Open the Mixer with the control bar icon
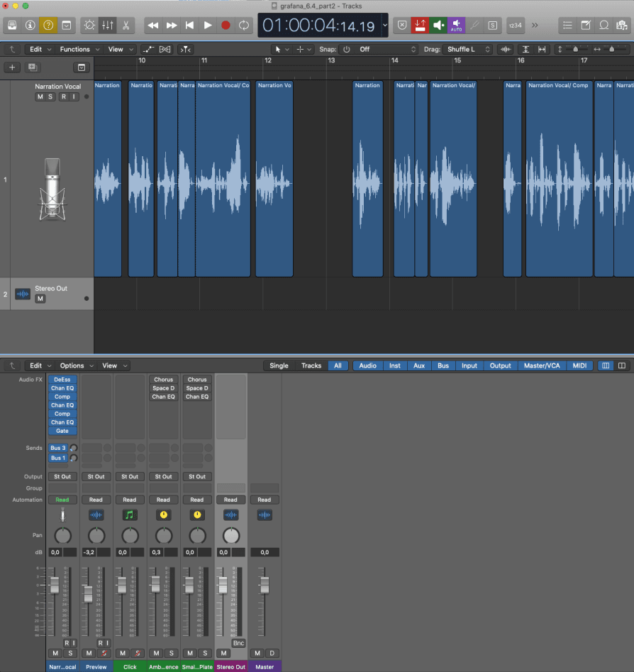 tap(108, 25)
